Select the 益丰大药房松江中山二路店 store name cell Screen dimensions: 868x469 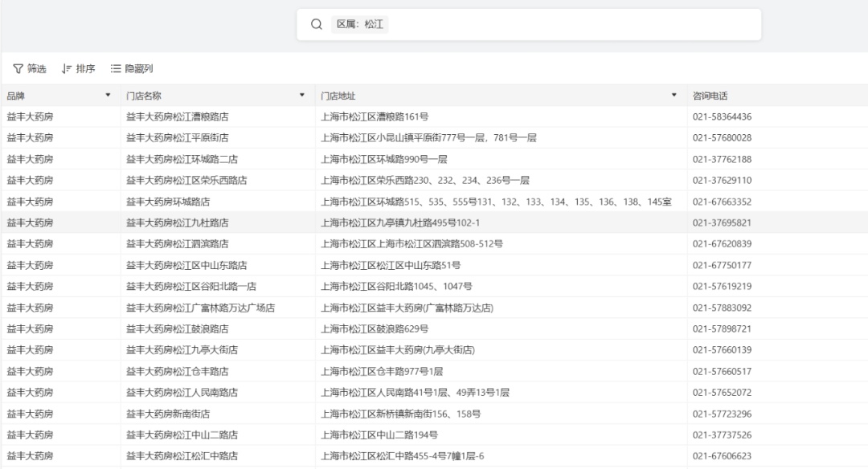pyautogui.click(x=182, y=435)
